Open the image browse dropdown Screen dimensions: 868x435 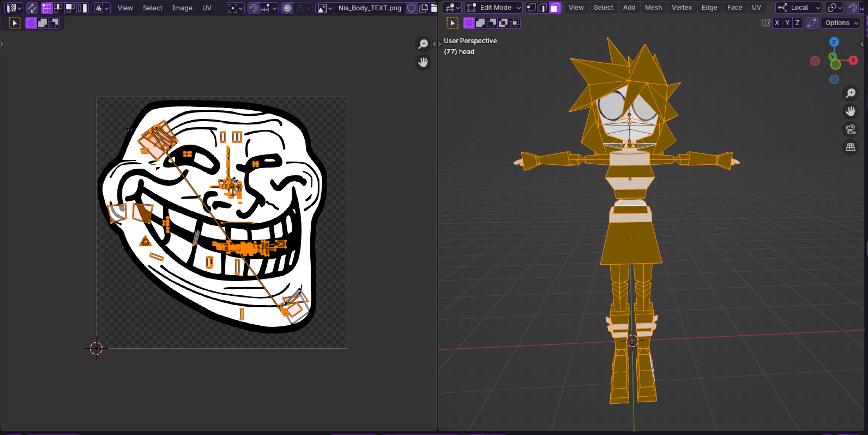tap(324, 8)
